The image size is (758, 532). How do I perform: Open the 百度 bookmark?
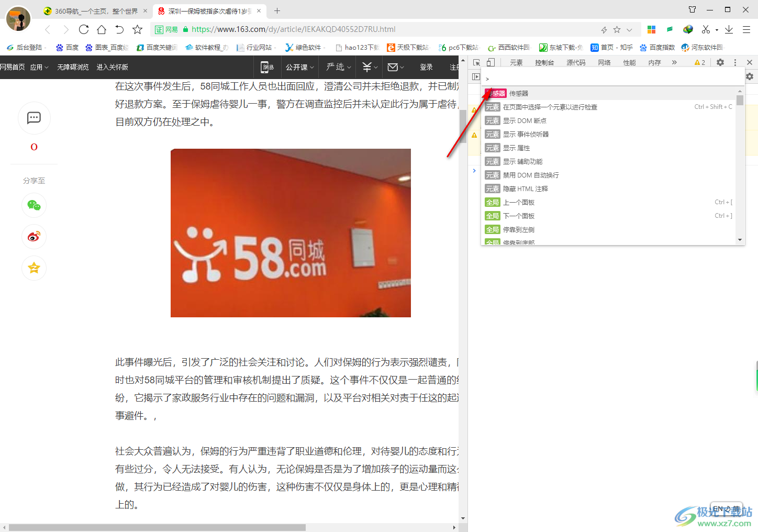click(68, 48)
